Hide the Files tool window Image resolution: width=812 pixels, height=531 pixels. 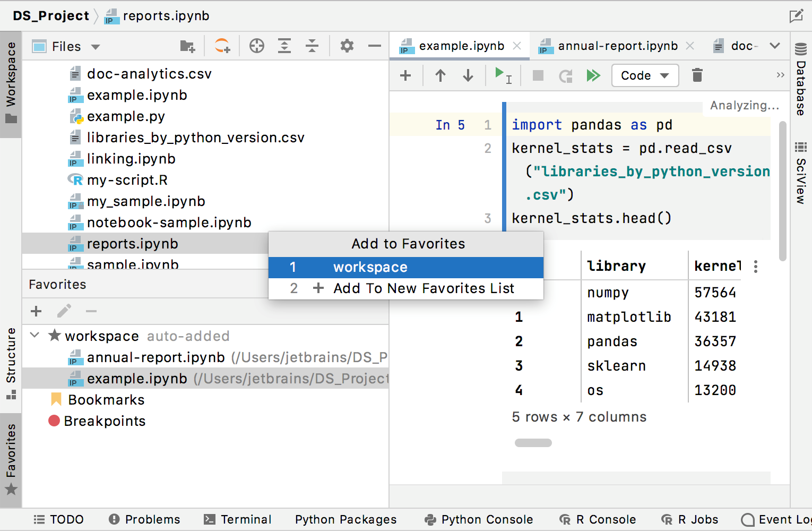point(375,46)
